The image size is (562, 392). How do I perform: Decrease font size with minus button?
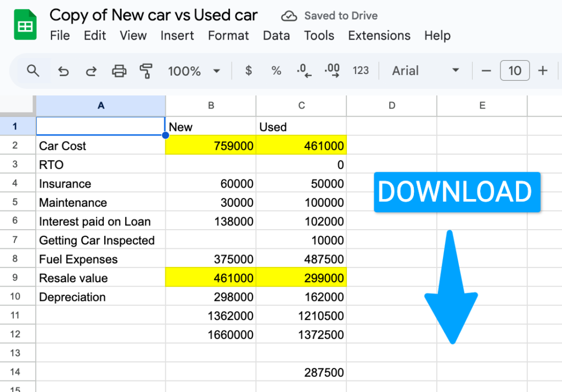[x=486, y=71]
